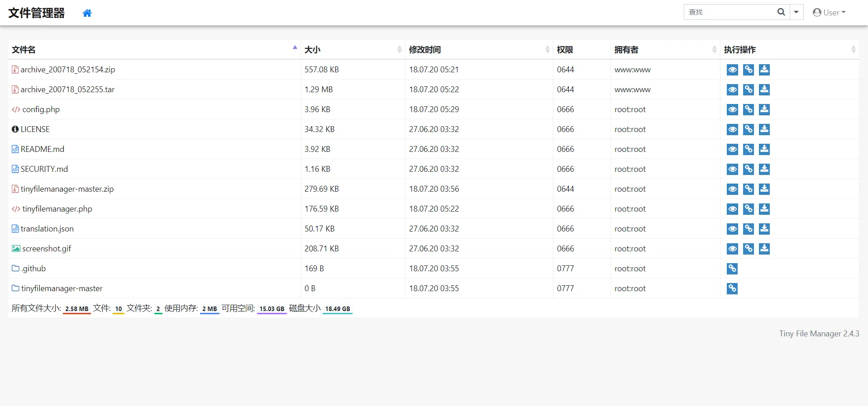The width and height of the screenshot is (868, 406).
Task: Sort by 大小 column header
Action: [353, 50]
